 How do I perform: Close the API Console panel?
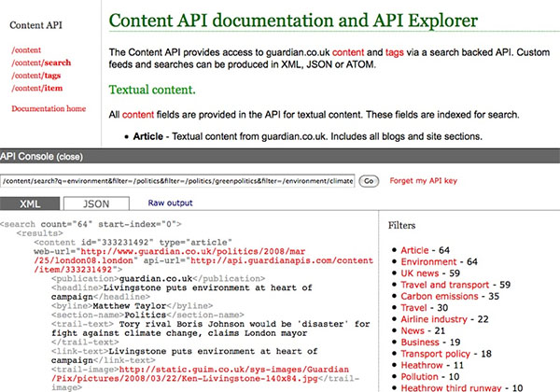coord(70,156)
